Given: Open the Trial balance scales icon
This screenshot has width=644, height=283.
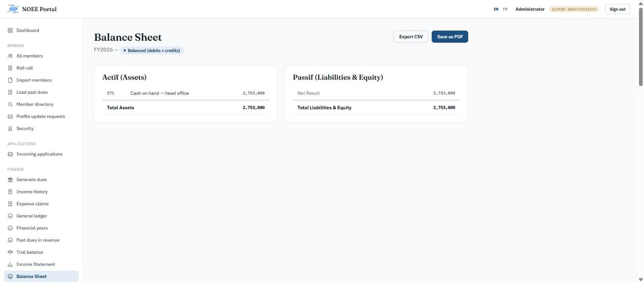Looking at the screenshot, I should [x=10, y=252].
